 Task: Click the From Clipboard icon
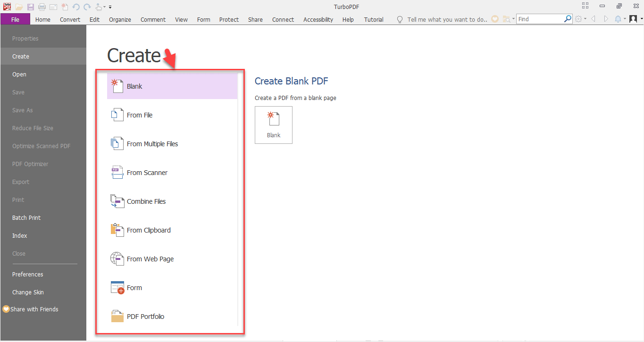[x=117, y=230]
